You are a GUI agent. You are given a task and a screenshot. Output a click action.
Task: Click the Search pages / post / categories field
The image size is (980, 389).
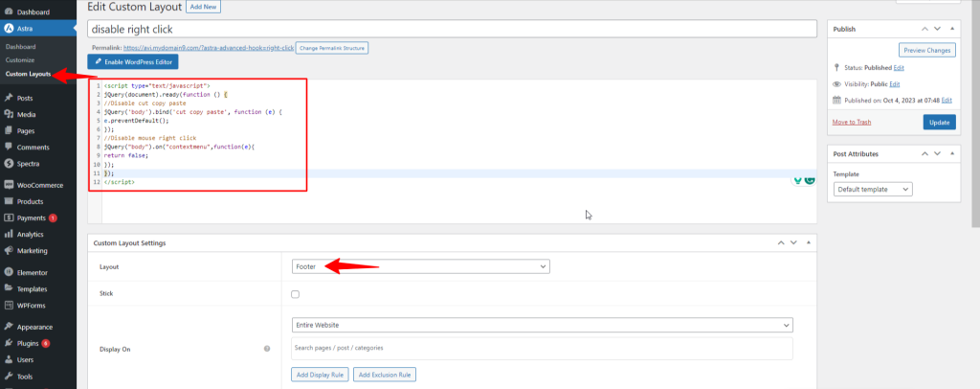542,349
